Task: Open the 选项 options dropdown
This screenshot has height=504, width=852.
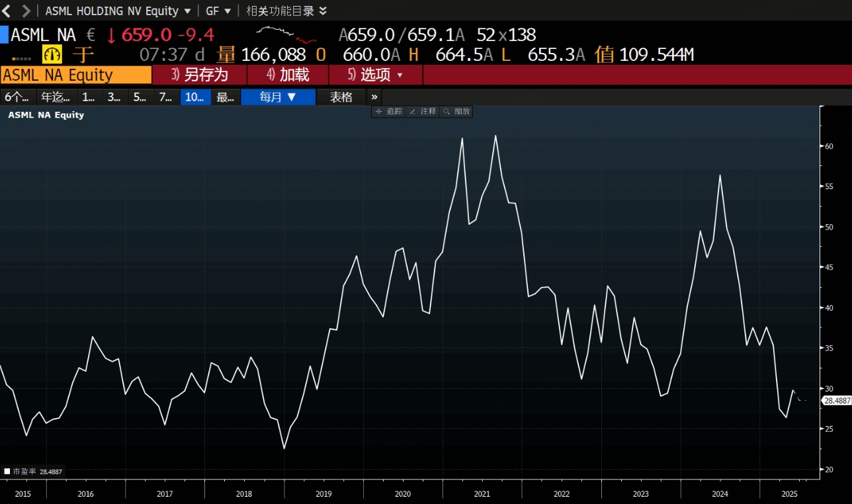Action: [x=376, y=75]
